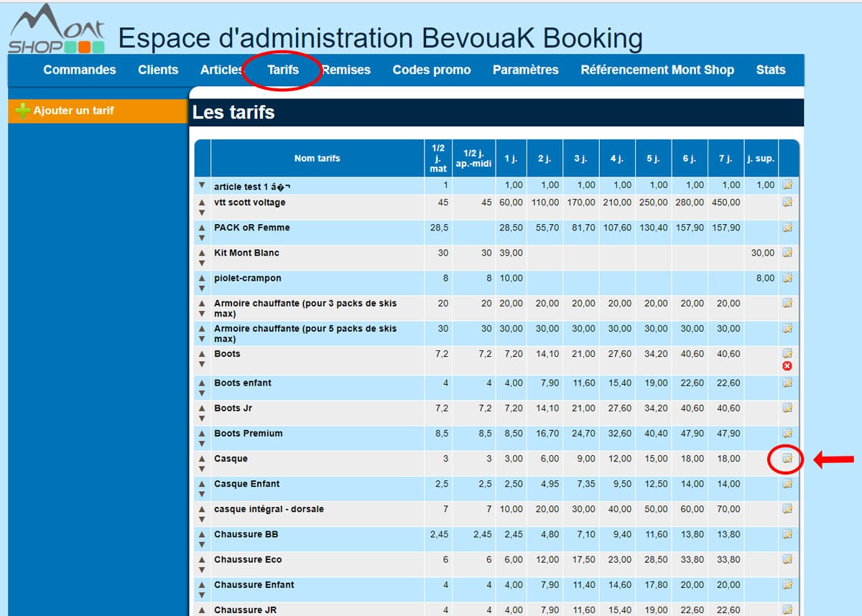Move Chaussure Enfant up
This screenshot has width=862, height=616.
(202, 586)
